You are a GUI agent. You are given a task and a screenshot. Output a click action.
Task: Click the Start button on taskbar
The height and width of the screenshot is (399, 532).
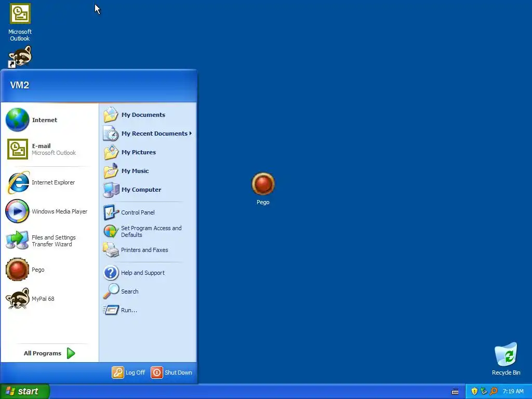coord(25,391)
